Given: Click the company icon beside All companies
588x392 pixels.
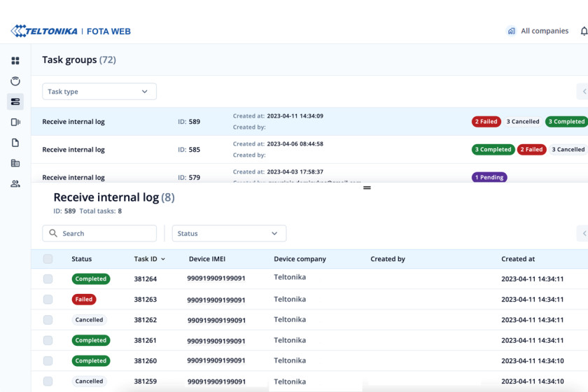Looking at the screenshot, I should point(511,31).
